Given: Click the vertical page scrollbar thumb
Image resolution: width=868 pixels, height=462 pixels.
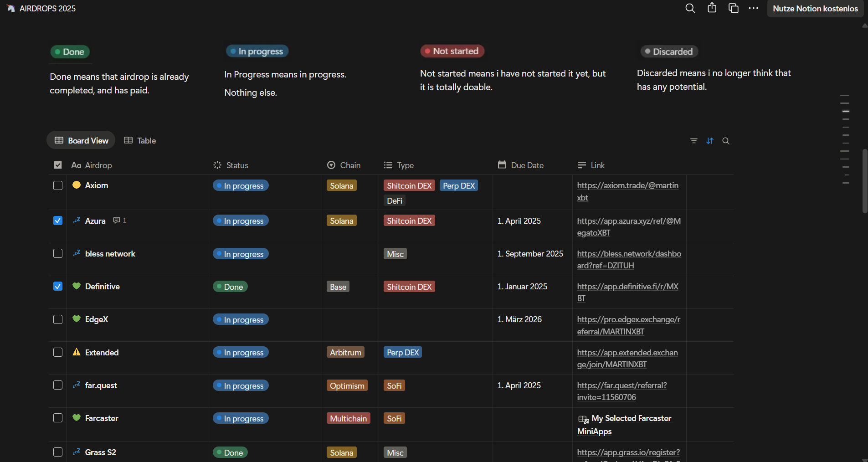Looking at the screenshot, I should point(865,181).
